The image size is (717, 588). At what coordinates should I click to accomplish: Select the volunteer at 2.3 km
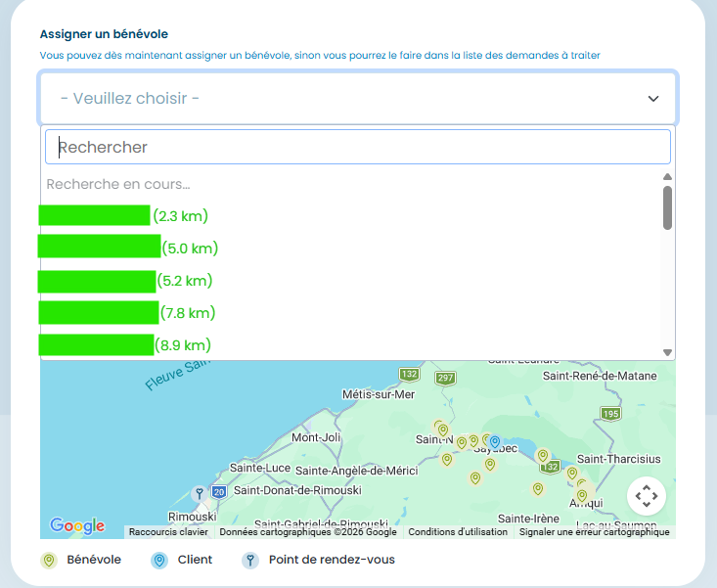tap(123, 216)
